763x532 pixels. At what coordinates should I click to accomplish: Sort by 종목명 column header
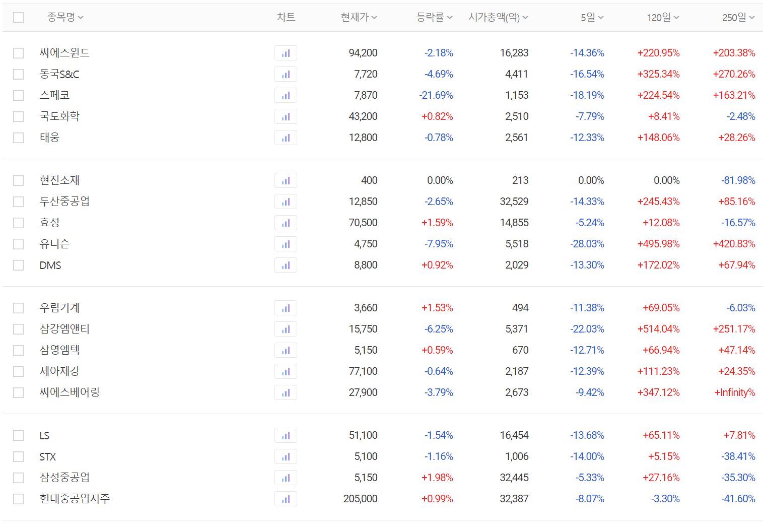[x=65, y=17]
